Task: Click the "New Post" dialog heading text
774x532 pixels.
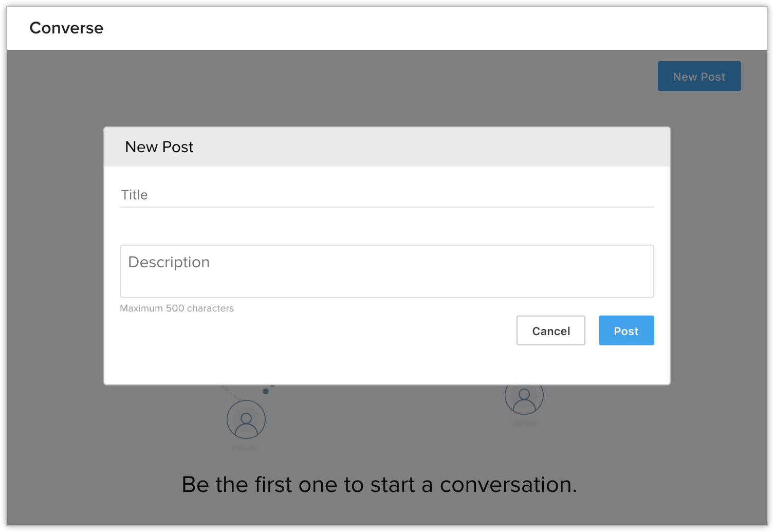Action: tap(159, 147)
